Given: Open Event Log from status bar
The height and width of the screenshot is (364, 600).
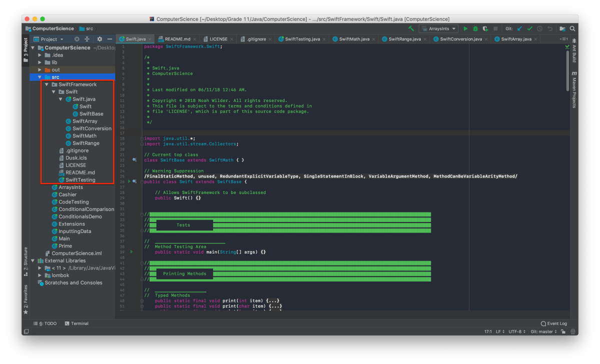Looking at the screenshot, I should pos(553,323).
